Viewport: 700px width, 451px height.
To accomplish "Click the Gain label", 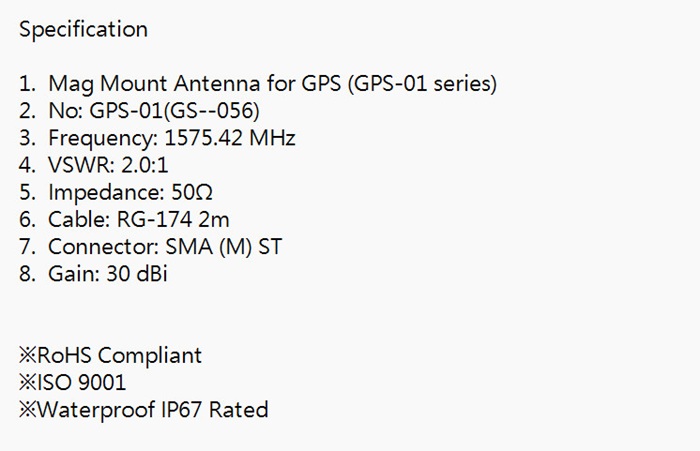I will point(72,273).
